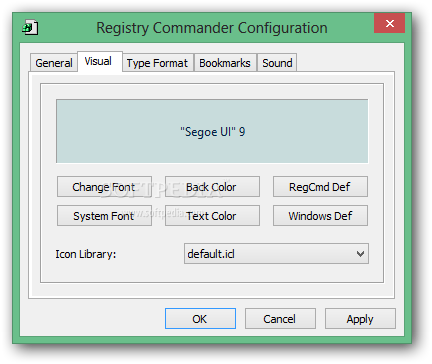Click the Registry Commander title bar icon
The height and width of the screenshot is (364, 432).
point(30,27)
